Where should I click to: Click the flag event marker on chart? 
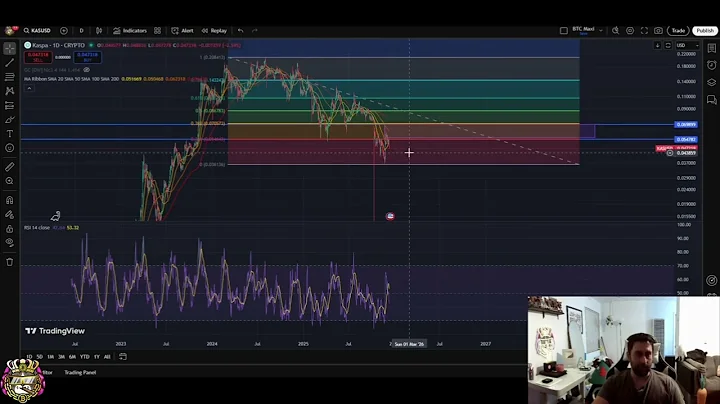click(x=390, y=216)
